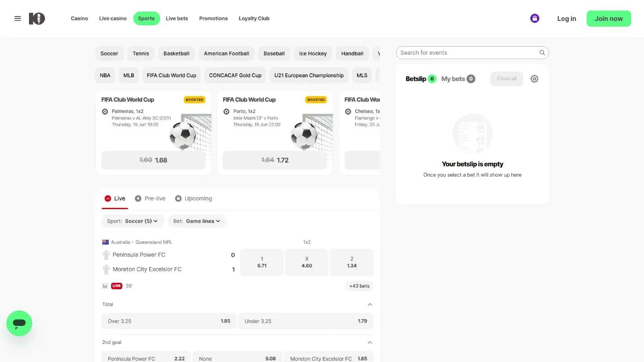
Task: Open match statistics icon beside LIVE badge
Action: tap(105, 286)
